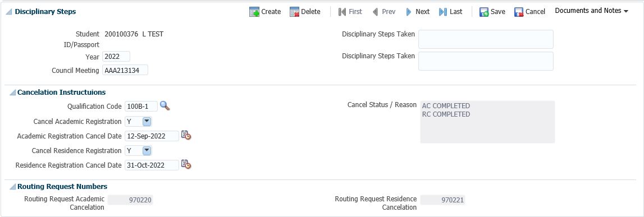This screenshot has height=217, width=644.
Task: Click the Council Meeting field
Action: pos(125,70)
